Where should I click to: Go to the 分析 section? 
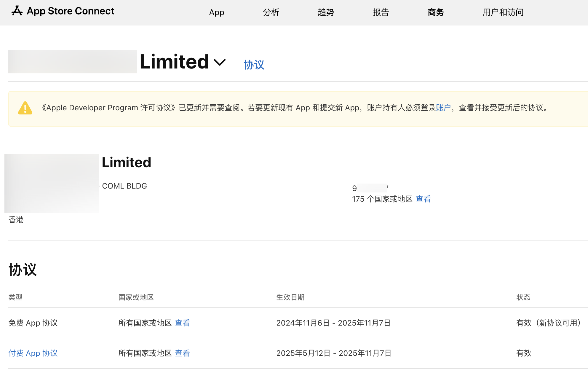pyautogui.click(x=271, y=12)
